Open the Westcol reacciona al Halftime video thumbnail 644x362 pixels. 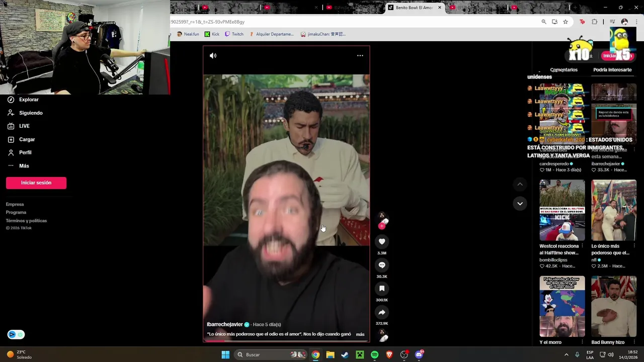click(562, 211)
